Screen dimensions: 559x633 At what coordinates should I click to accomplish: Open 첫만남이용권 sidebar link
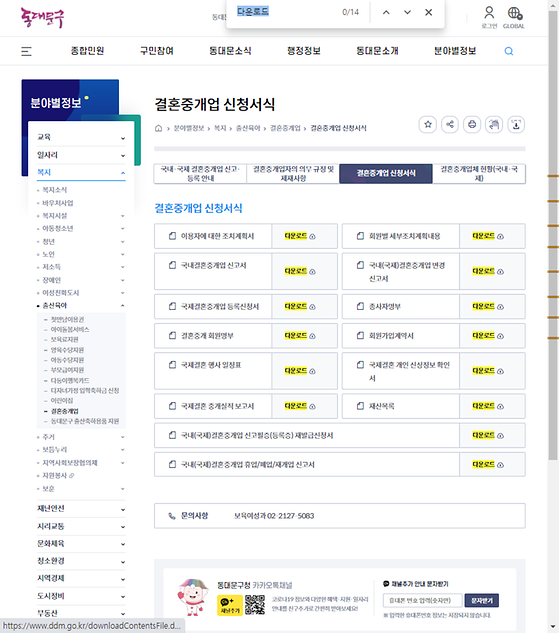(x=67, y=319)
